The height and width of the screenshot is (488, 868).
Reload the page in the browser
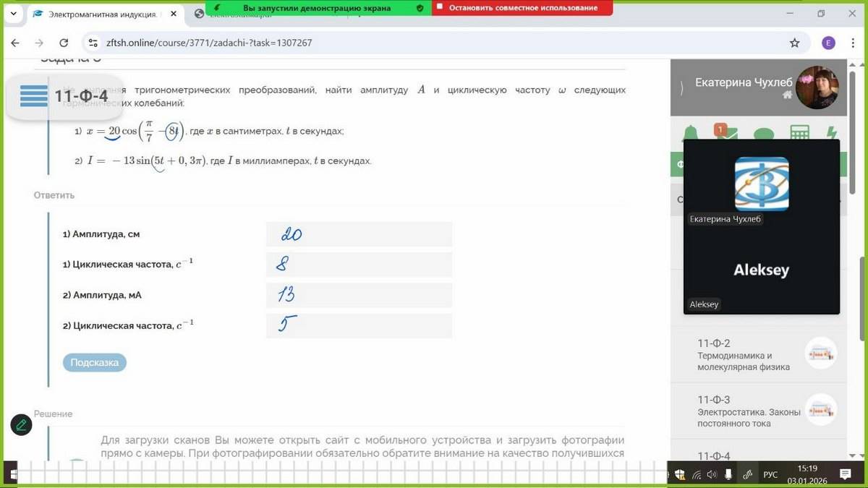click(x=64, y=43)
